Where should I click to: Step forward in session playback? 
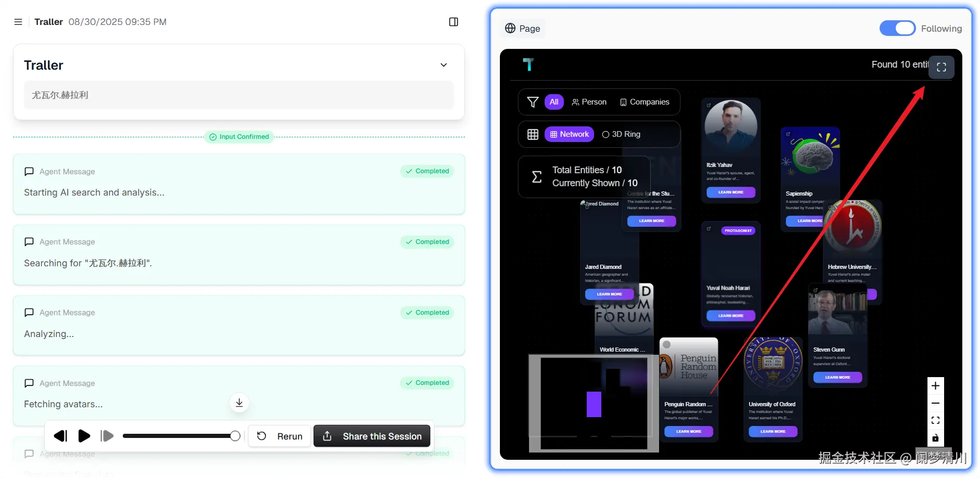(107, 436)
